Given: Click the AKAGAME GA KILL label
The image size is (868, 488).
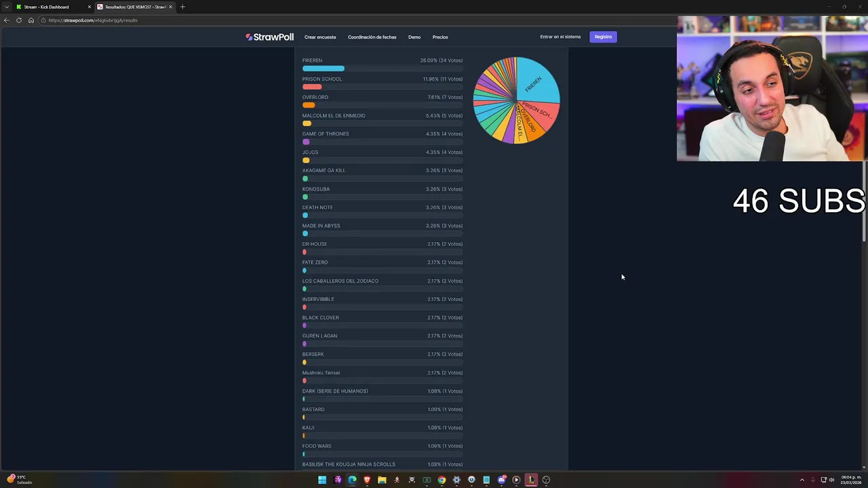Looking at the screenshot, I should (x=323, y=170).
